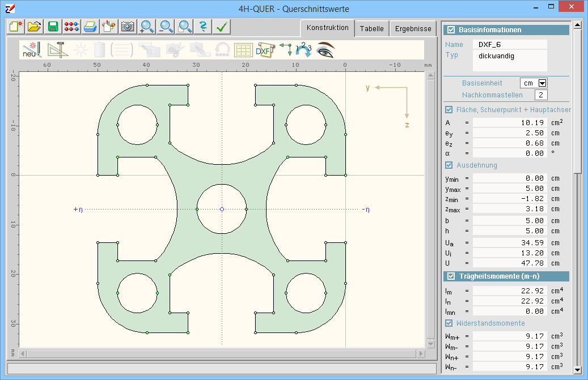Open the Ergebnisse tab
Image resolution: width=588 pixels, height=380 pixels.
click(413, 28)
